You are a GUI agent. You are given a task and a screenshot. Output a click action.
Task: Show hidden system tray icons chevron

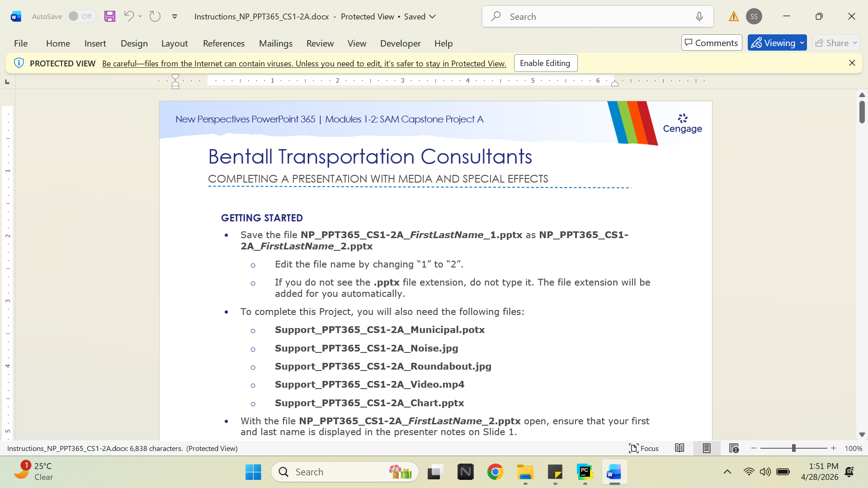(x=727, y=472)
